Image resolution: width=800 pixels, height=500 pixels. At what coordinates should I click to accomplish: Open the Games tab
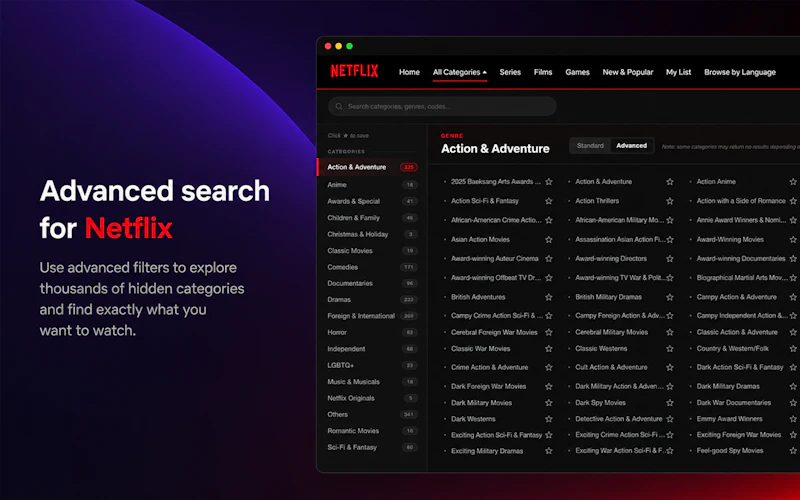[577, 72]
